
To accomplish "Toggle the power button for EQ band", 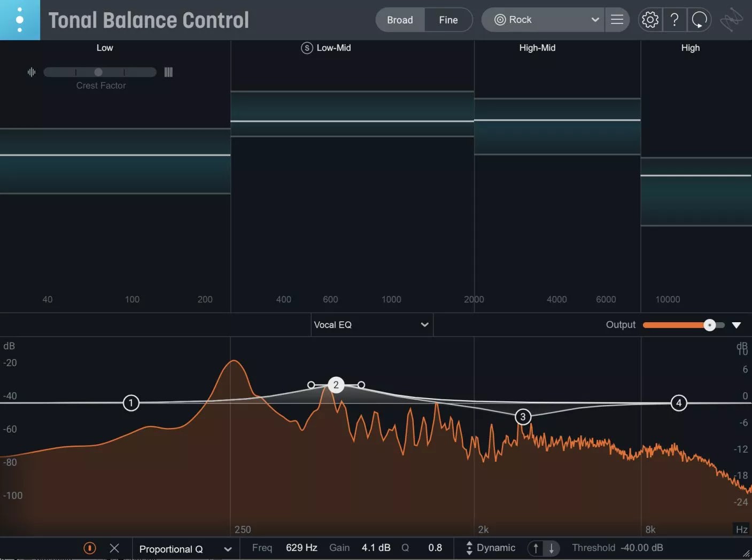I will (89, 548).
